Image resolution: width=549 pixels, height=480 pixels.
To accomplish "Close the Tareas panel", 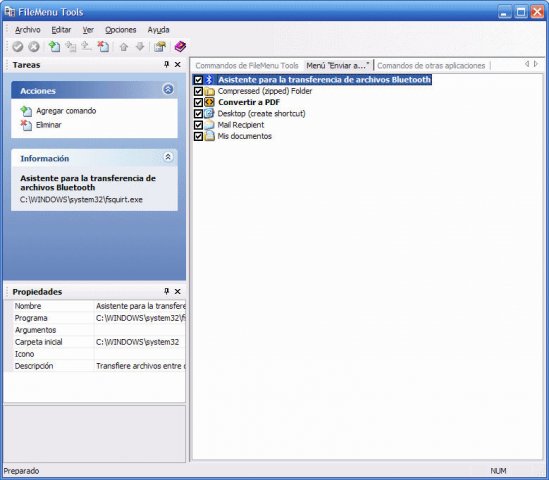I will click(178, 64).
